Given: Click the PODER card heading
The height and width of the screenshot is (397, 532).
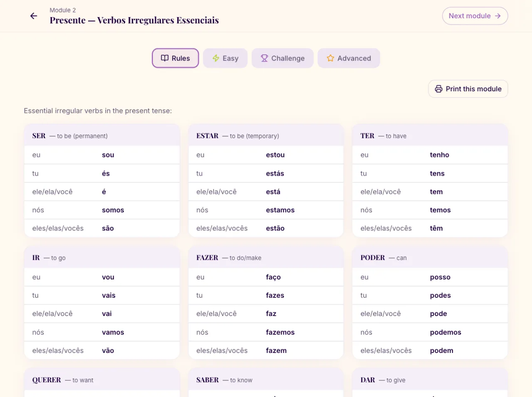Looking at the screenshot, I should click(373, 258).
